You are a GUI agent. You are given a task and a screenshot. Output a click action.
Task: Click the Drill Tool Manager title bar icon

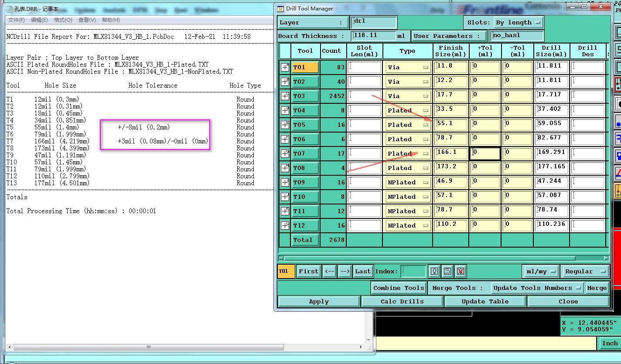280,9
